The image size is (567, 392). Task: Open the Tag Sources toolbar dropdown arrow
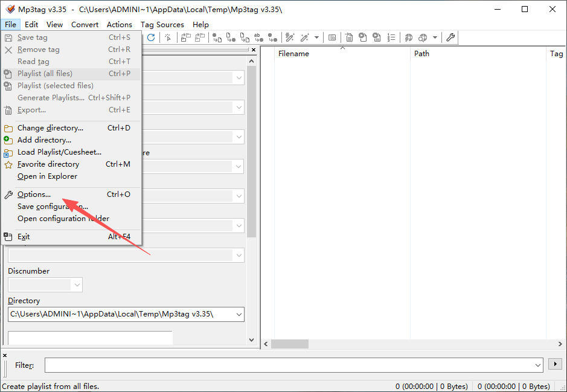point(435,37)
